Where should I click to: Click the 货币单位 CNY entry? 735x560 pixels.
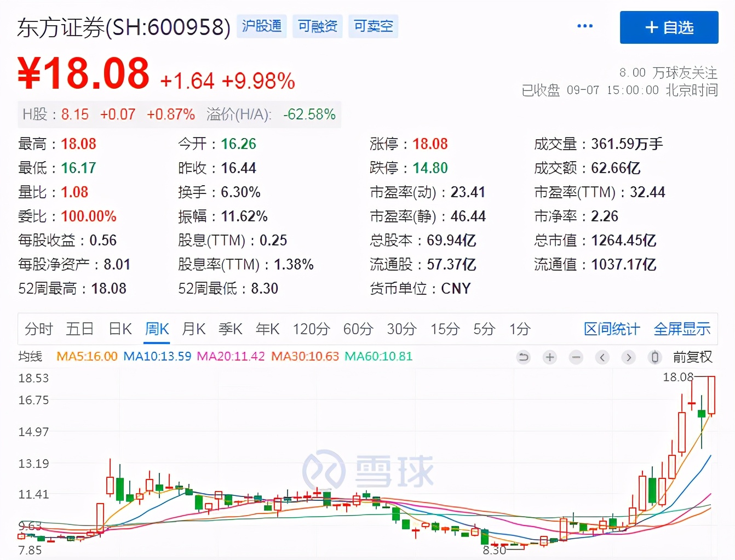[420, 289]
